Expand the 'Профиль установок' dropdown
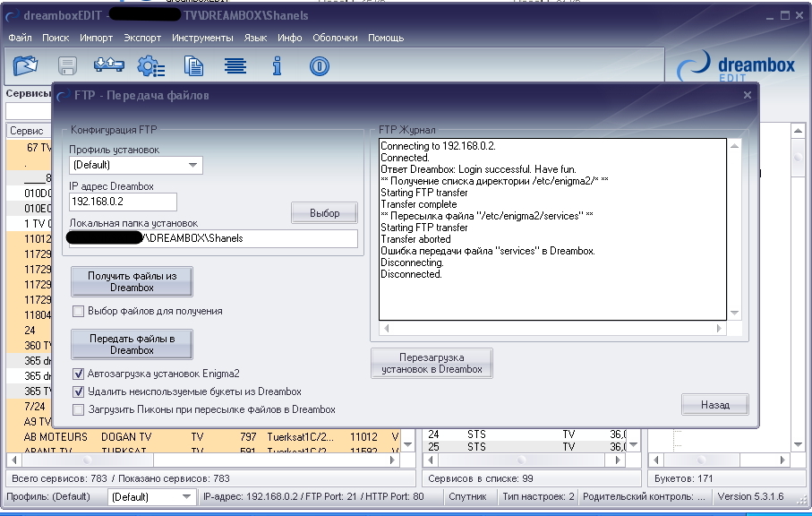The image size is (812, 516). [192, 166]
